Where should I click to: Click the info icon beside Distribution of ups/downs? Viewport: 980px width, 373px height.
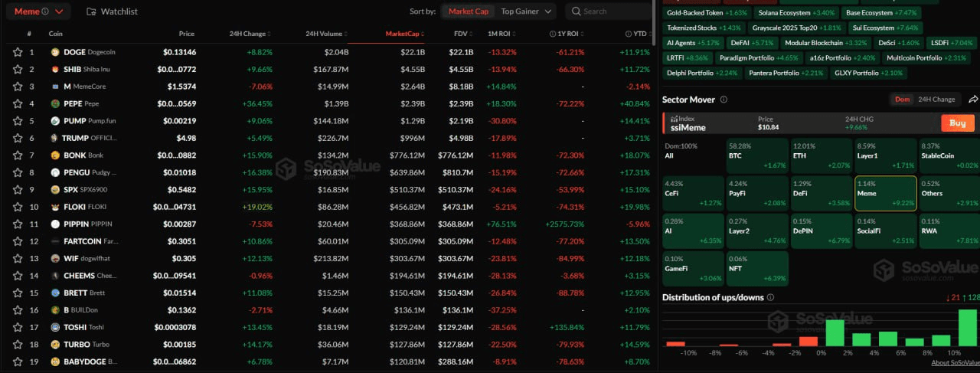tap(770, 297)
